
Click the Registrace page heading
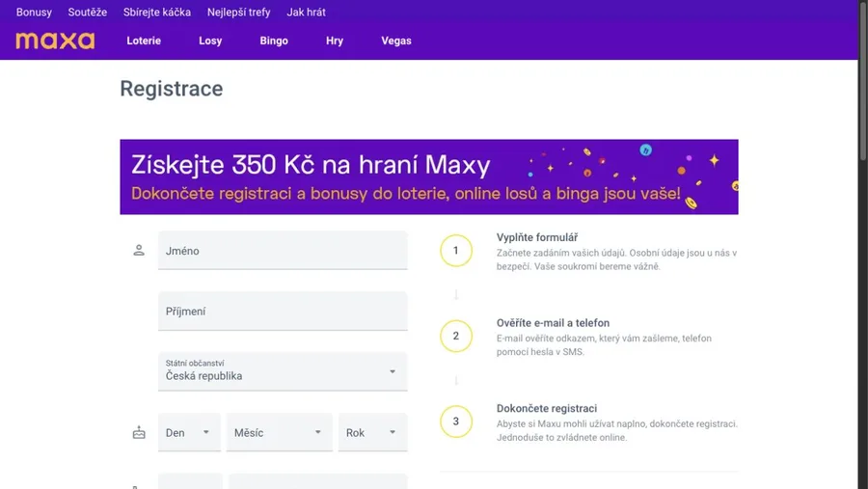tap(172, 89)
